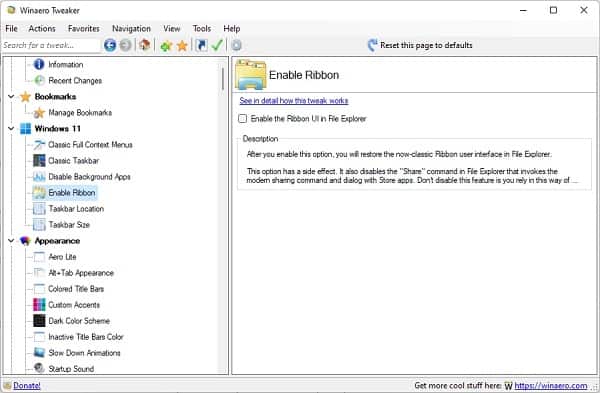Click the Slow Down Animations icon
The height and width of the screenshot is (393, 600).
pyautogui.click(x=39, y=353)
